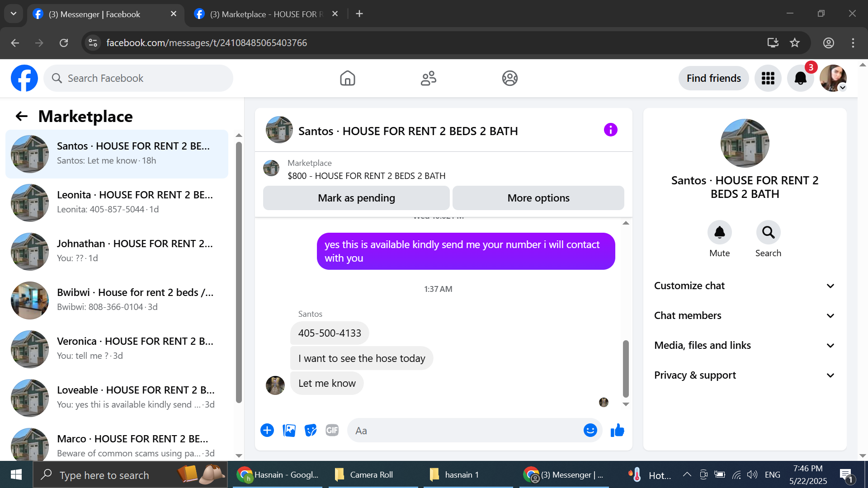Viewport: 868px width, 488px height.
Task: Open Hasnain Google Chrome taskbar window
Action: coord(278,474)
